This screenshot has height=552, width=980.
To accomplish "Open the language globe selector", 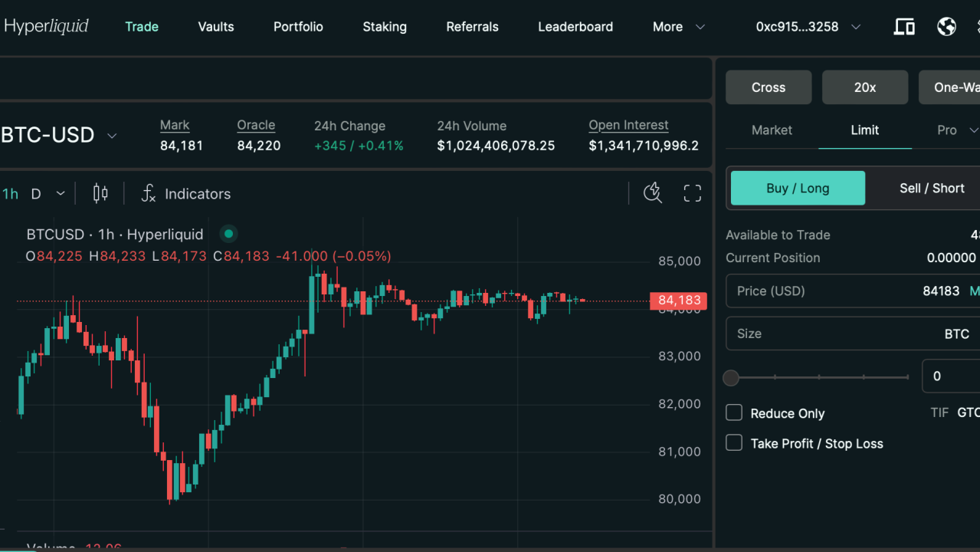I will tap(946, 26).
